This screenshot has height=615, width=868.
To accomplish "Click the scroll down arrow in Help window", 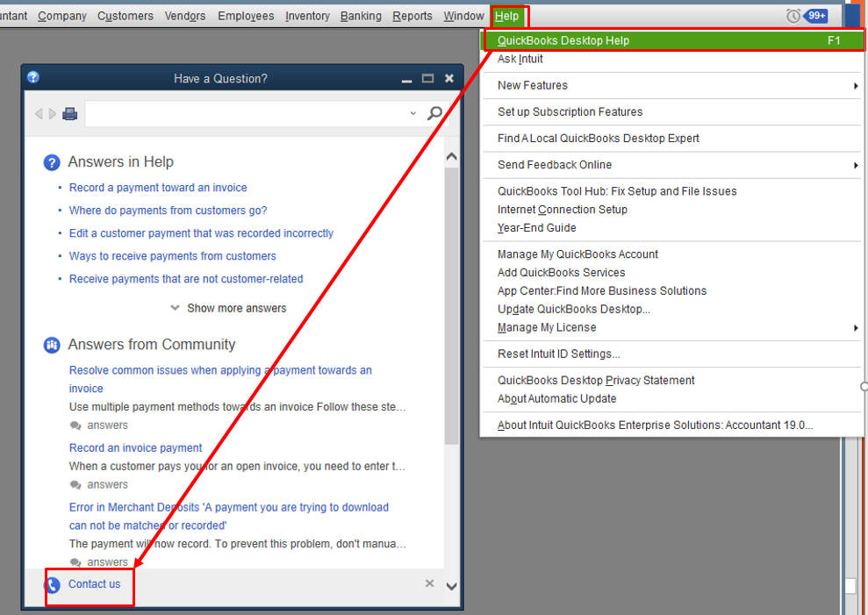I will (452, 586).
